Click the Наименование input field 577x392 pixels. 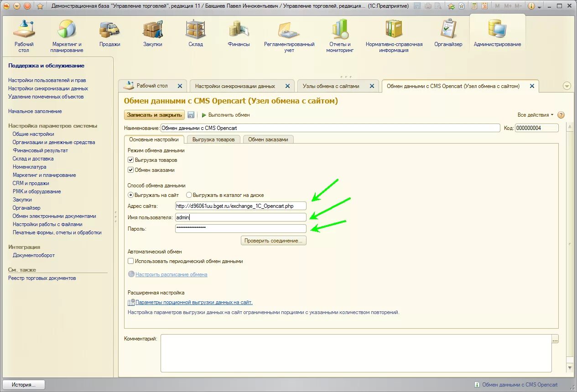click(330, 128)
